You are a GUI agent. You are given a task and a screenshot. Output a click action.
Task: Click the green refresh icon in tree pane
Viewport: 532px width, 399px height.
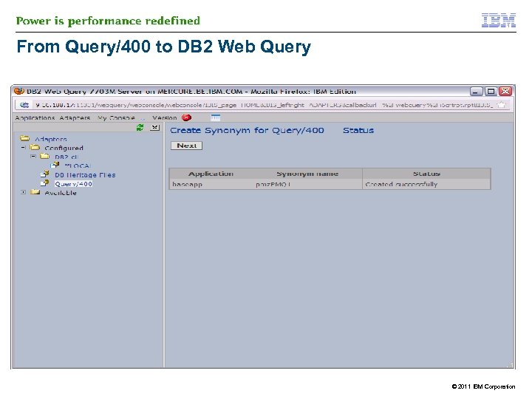coord(140,128)
